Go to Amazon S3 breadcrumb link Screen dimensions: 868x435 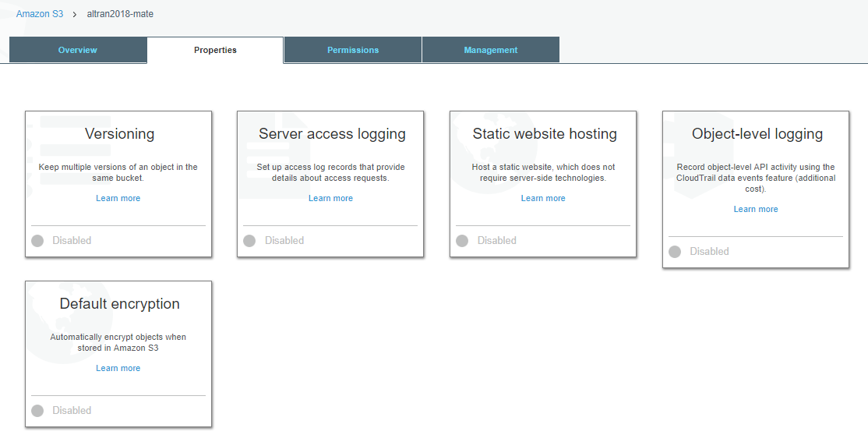(x=39, y=14)
